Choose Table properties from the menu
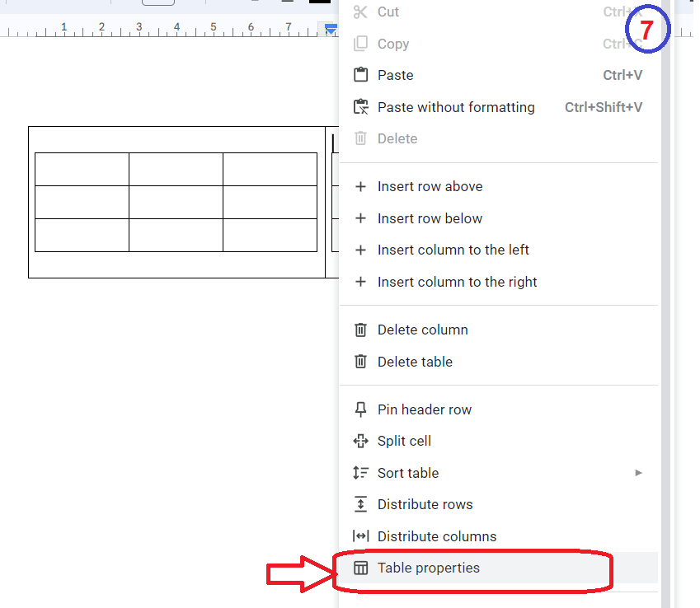 pyautogui.click(x=429, y=568)
